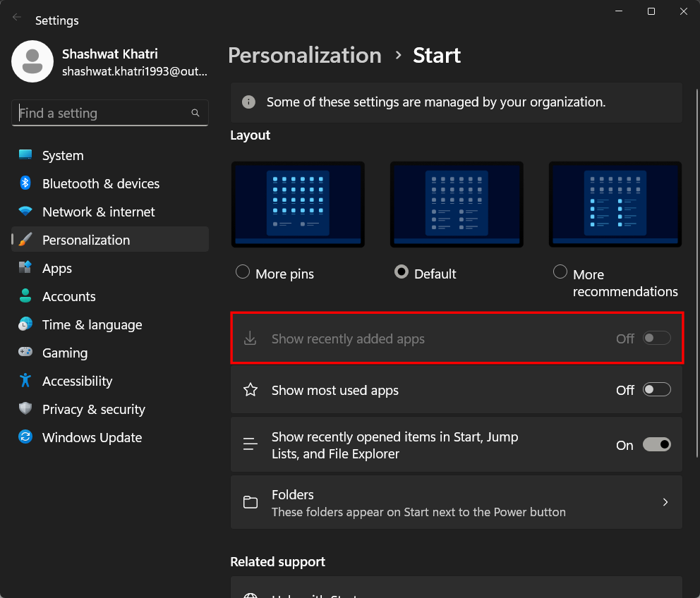Open Privacy & security via its shield icon
The height and width of the screenshot is (598, 700).
pos(25,409)
